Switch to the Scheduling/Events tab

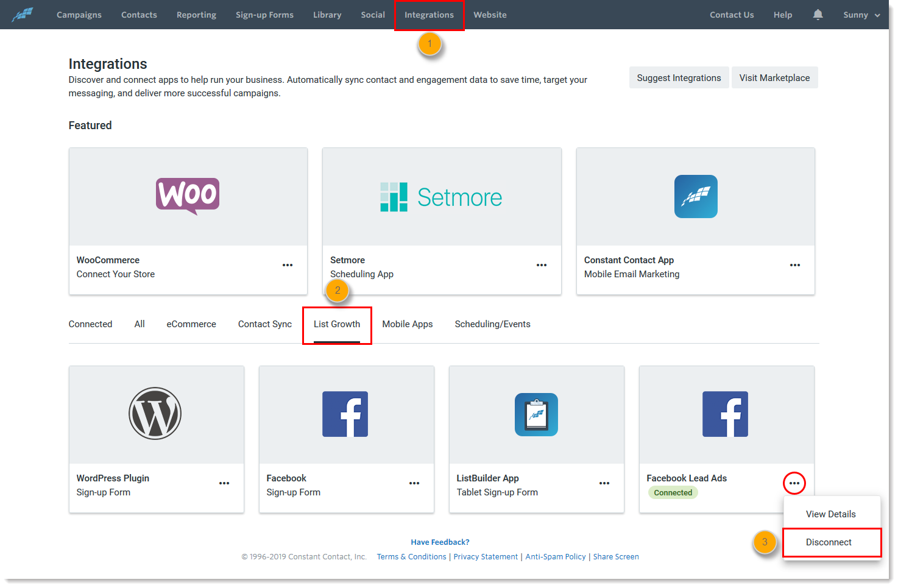[492, 324]
